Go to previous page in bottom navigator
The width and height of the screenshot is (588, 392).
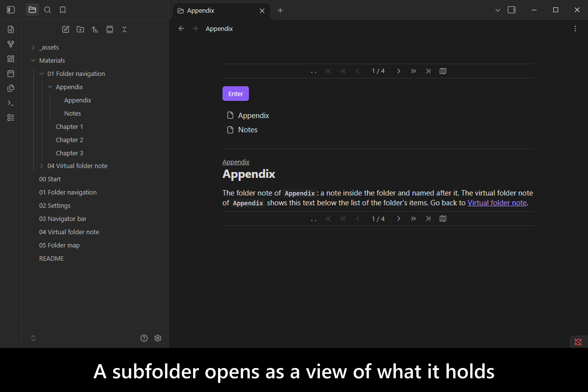(x=358, y=219)
